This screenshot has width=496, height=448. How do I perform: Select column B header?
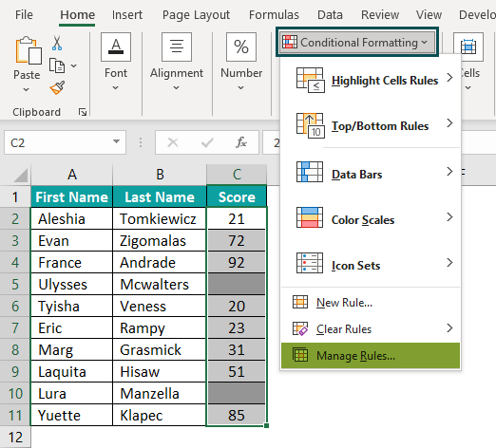[160, 175]
